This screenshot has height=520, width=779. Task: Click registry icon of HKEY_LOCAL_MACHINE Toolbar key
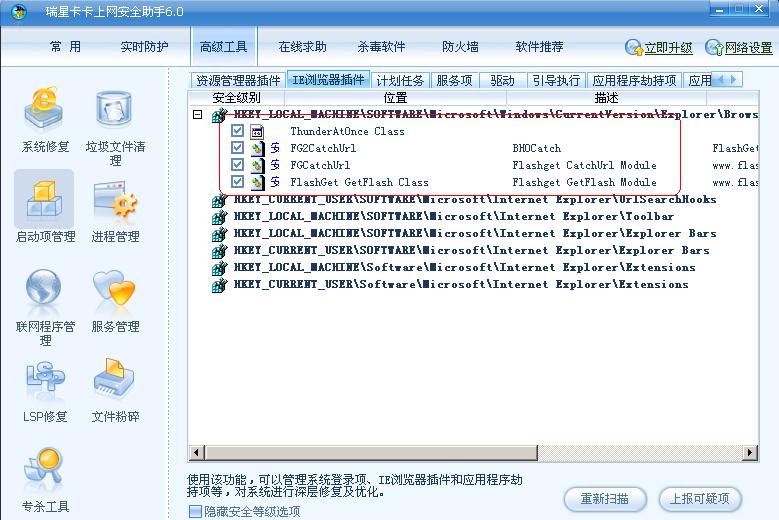tap(219, 218)
